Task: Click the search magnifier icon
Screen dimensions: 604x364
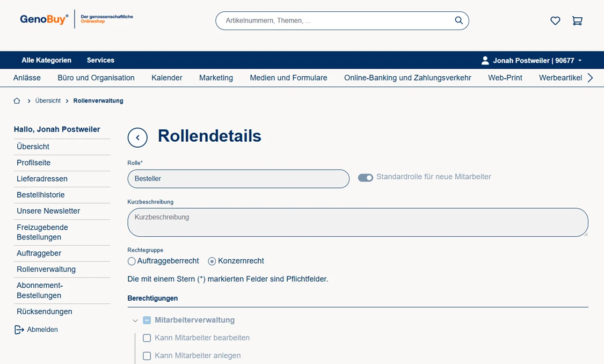Action: (x=459, y=20)
